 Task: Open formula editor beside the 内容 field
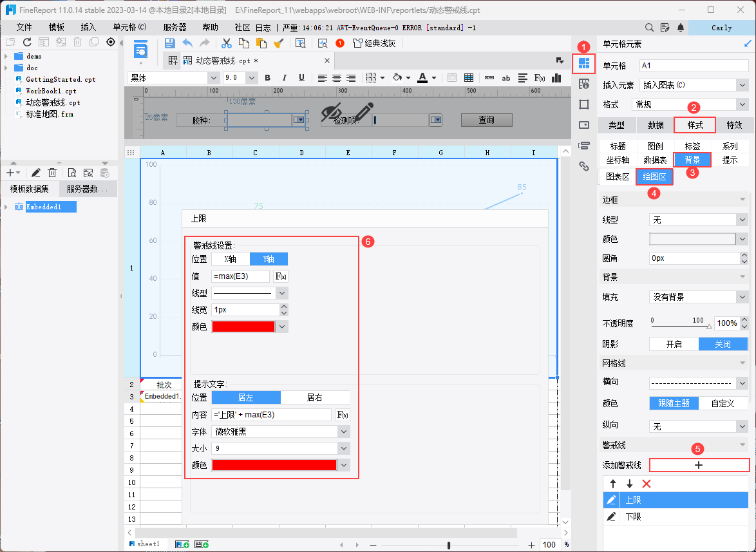[x=343, y=415]
